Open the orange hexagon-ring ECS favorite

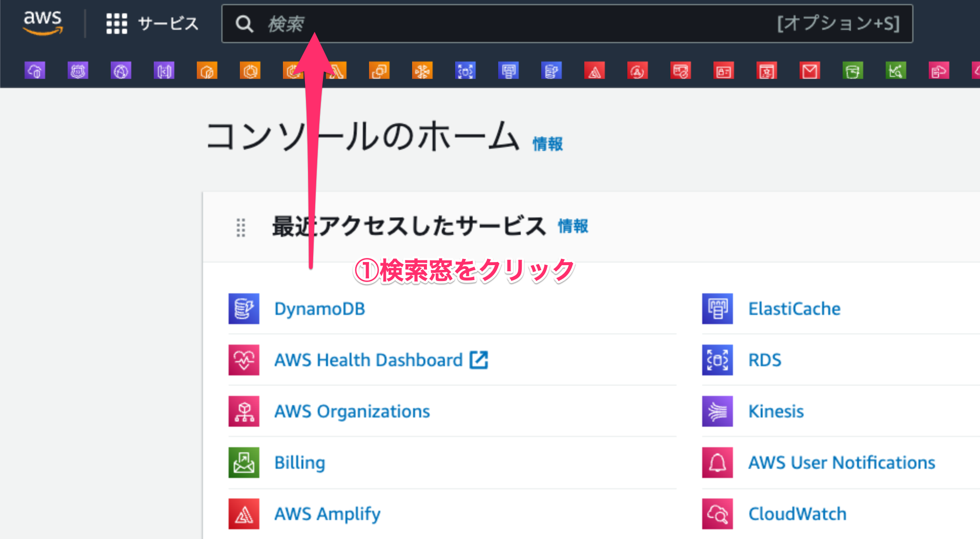250,71
